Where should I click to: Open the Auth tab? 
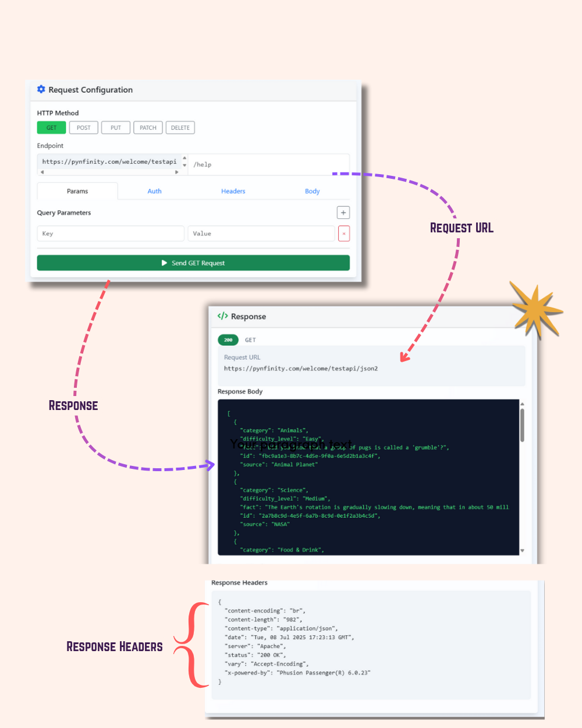[x=154, y=191]
